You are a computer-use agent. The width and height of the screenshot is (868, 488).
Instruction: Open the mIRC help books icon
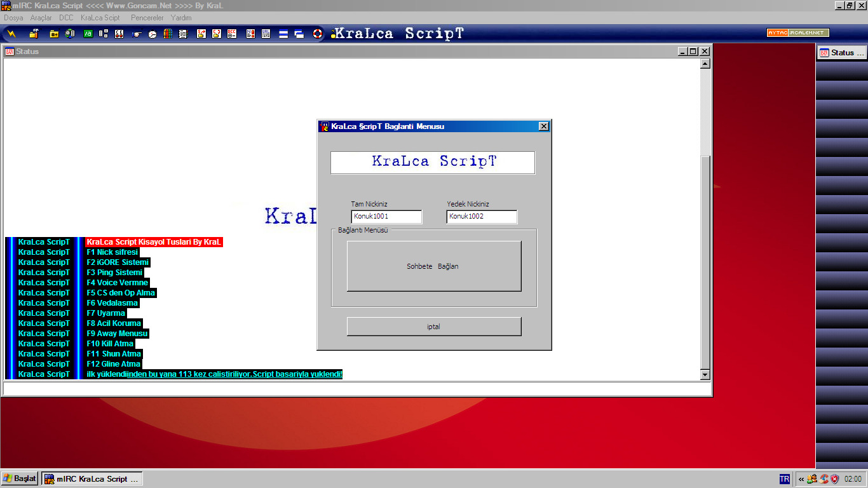tap(167, 34)
